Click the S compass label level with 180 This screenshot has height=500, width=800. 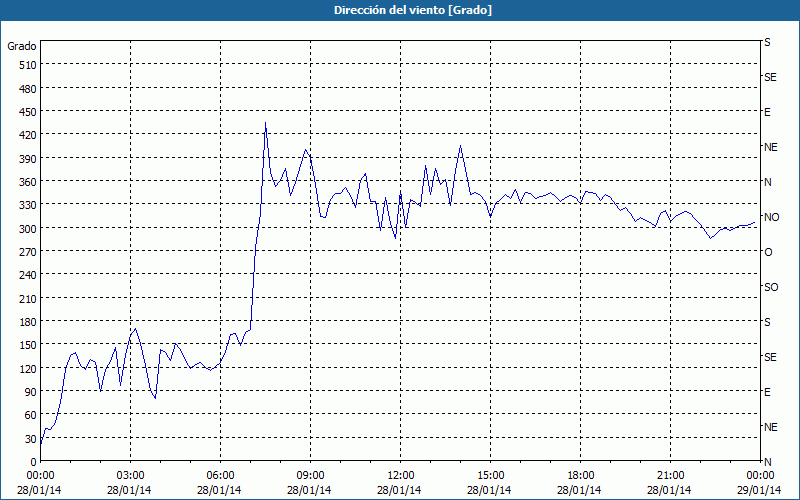coord(767,322)
